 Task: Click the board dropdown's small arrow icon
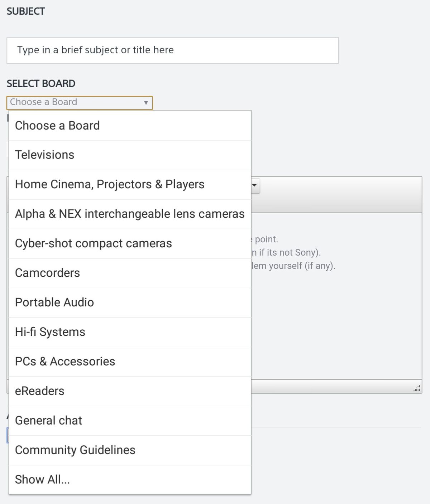click(146, 103)
